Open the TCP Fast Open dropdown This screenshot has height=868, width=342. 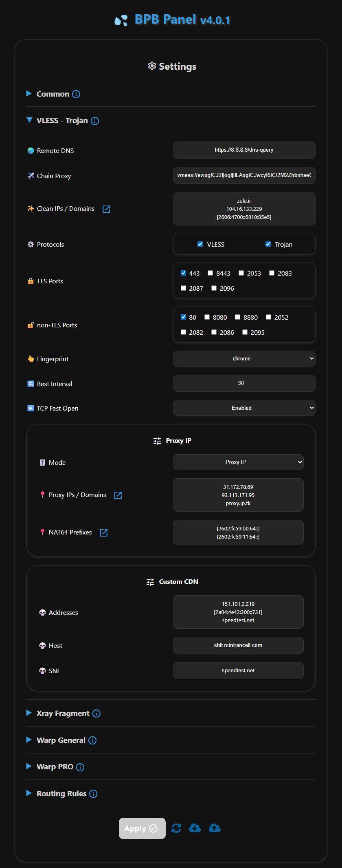[244, 408]
